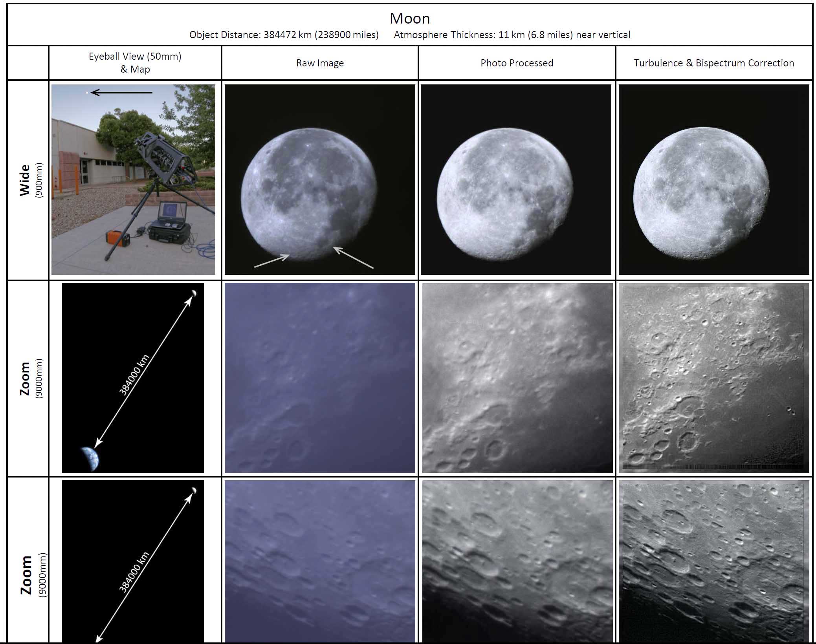Viewport: 816px width, 644px height.
Task: Click the black arrow pointing at moon
Action: (x=122, y=93)
